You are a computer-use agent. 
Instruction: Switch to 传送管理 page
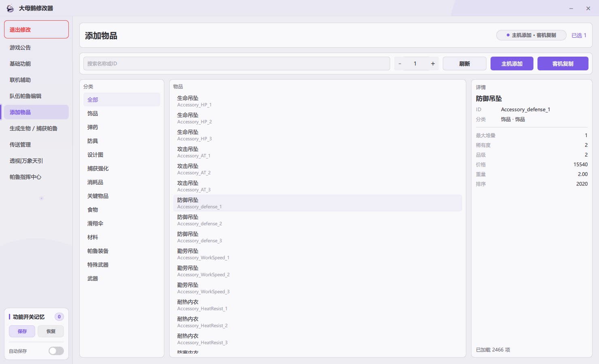pyautogui.click(x=36, y=145)
